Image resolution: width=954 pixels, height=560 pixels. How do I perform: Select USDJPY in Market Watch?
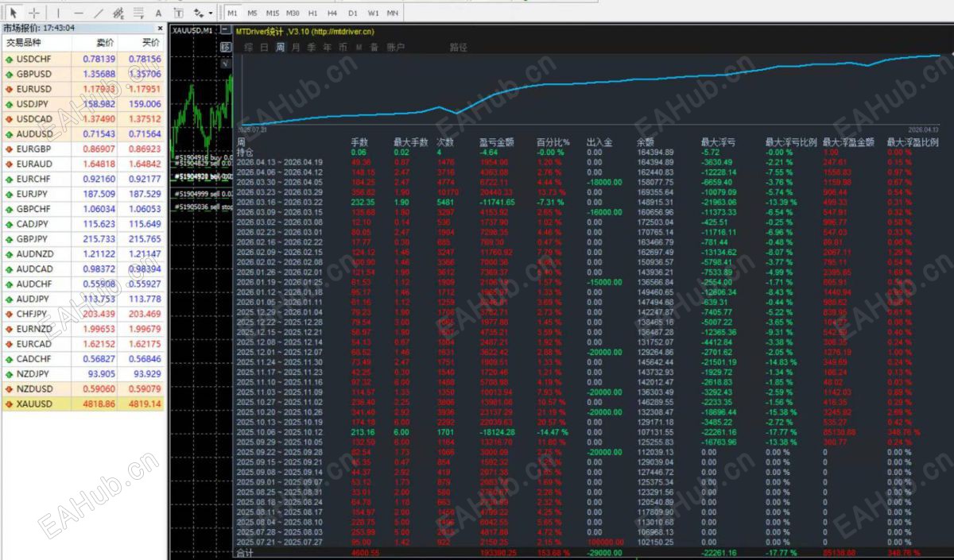tap(83, 104)
